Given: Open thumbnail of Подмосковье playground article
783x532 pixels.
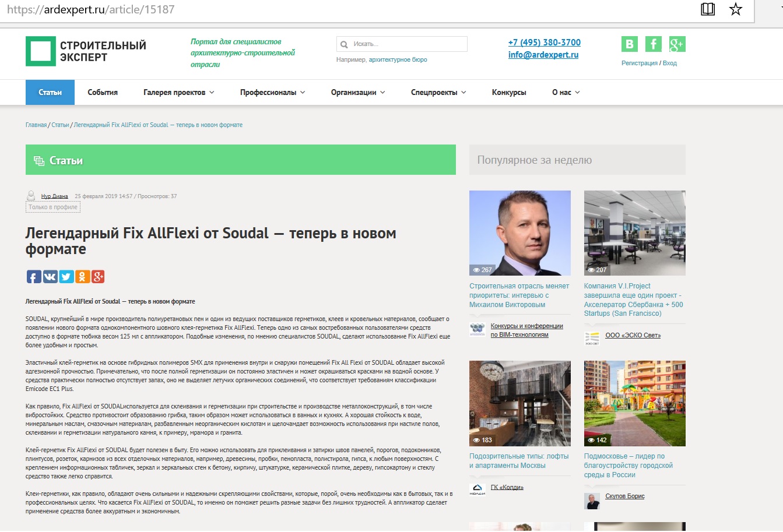Looking at the screenshot, I should (x=635, y=403).
